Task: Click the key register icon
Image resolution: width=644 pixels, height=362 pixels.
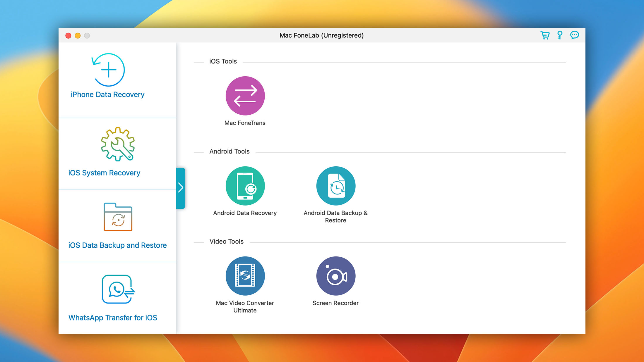Action: 560,35
